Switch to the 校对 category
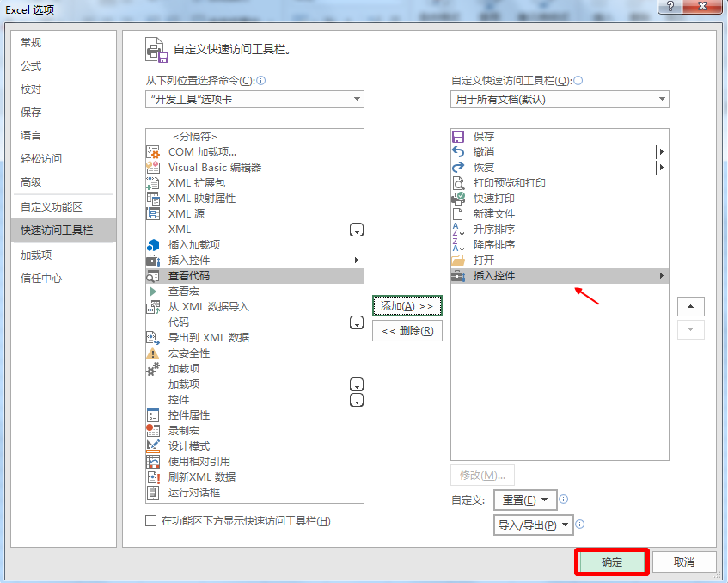Screen dimensions: 728x583 click(x=63, y=89)
